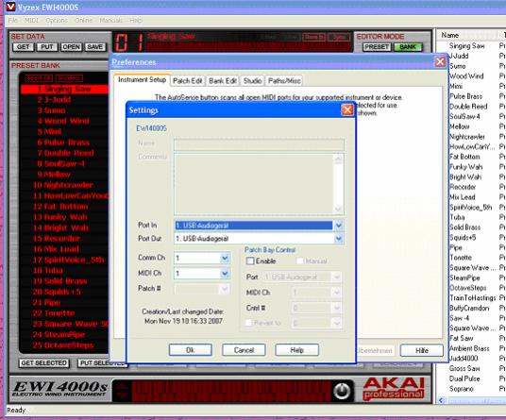This screenshot has width=506, height=420.
Task: Click PUT in Set Data
Action: click(x=47, y=47)
